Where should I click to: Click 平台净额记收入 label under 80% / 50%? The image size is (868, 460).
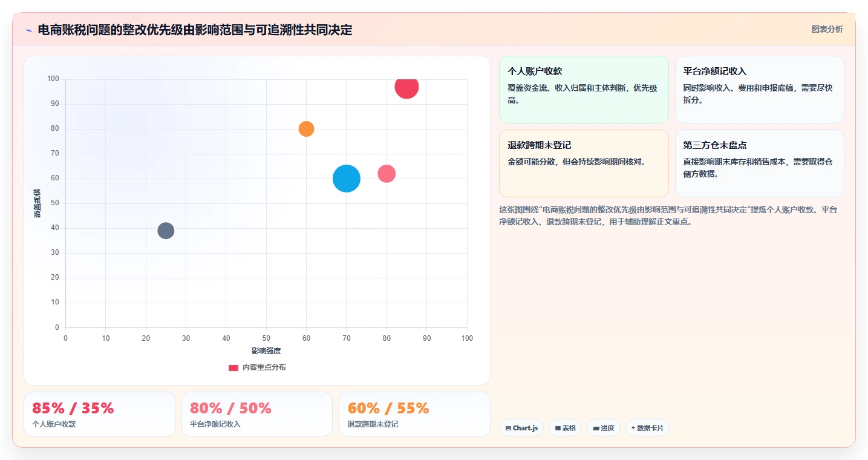(x=215, y=424)
